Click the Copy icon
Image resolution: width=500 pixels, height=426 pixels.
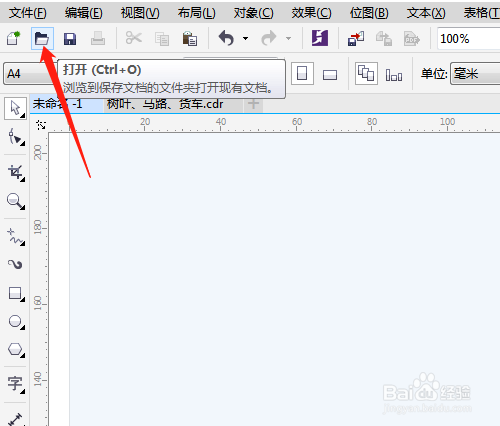[x=162, y=39]
